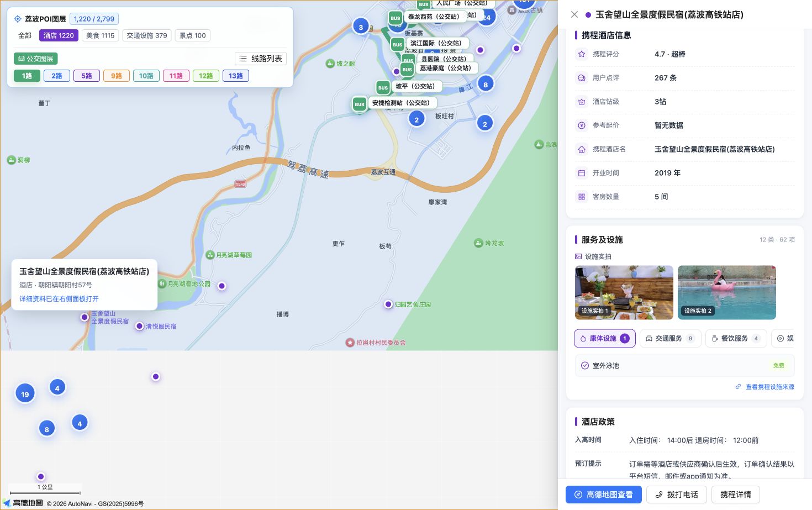812x510 pixels.
Task: Switch to the 餐饮服务 facility tab
Action: click(x=736, y=338)
